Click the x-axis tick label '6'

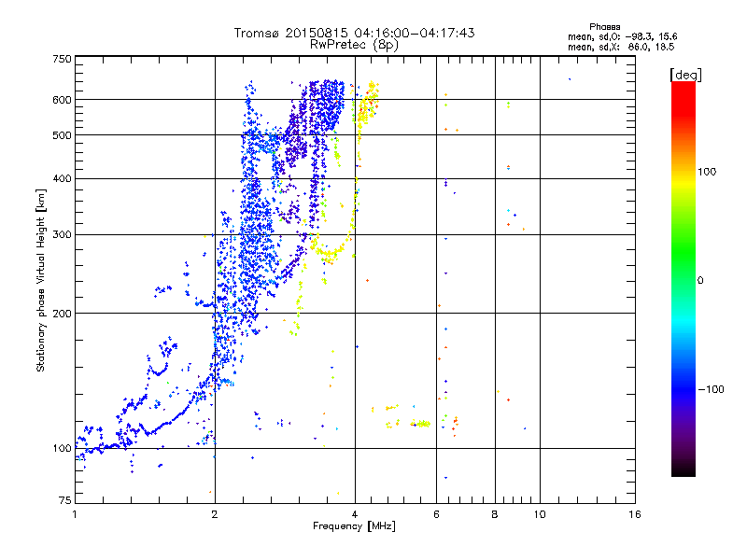pyautogui.click(x=436, y=514)
